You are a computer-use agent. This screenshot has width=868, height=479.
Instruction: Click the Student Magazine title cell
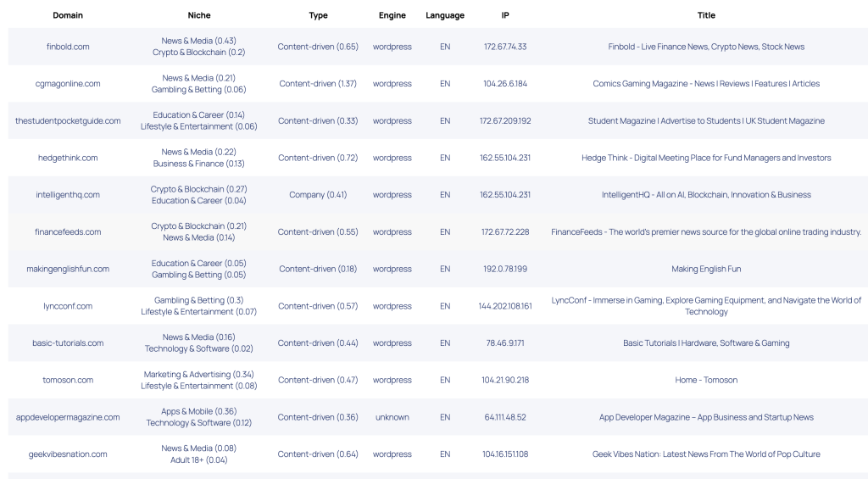click(706, 120)
